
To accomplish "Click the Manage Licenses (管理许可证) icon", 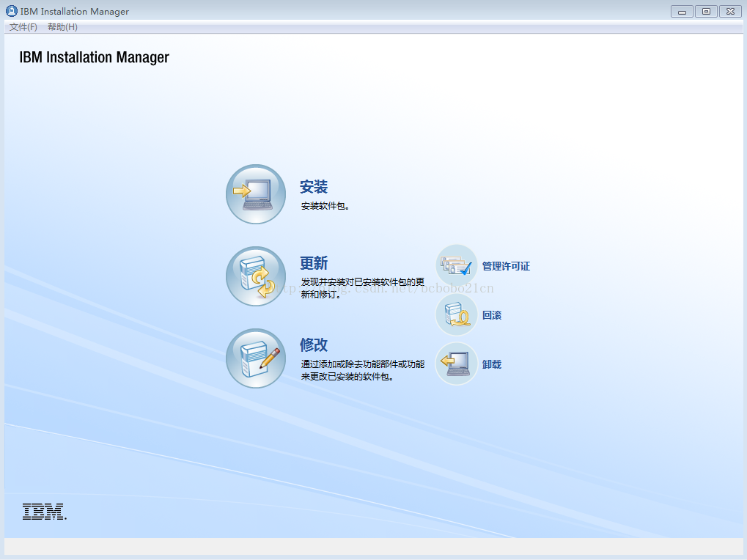I will pyautogui.click(x=457, y=266).
